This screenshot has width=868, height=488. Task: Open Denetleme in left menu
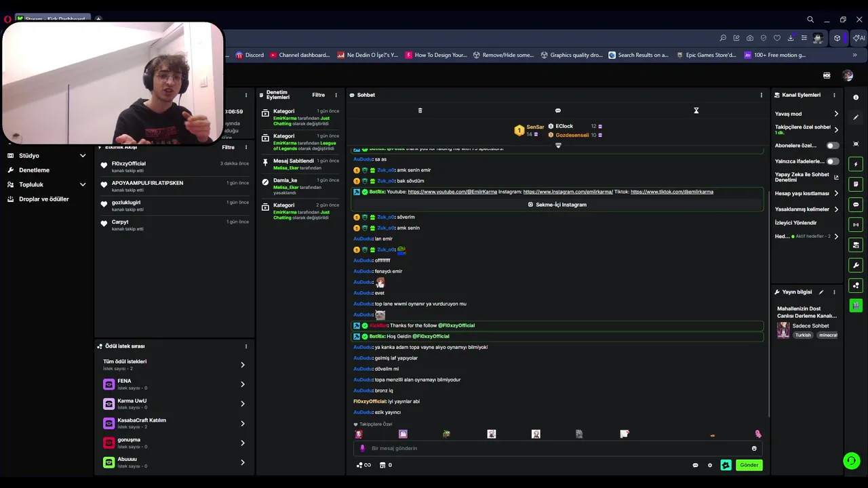pos(34,170)
